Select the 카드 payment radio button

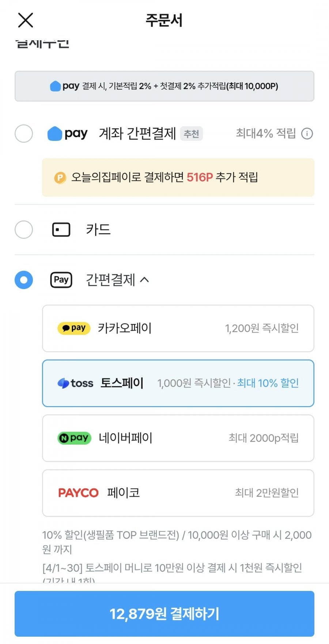[x=24, y=229]
